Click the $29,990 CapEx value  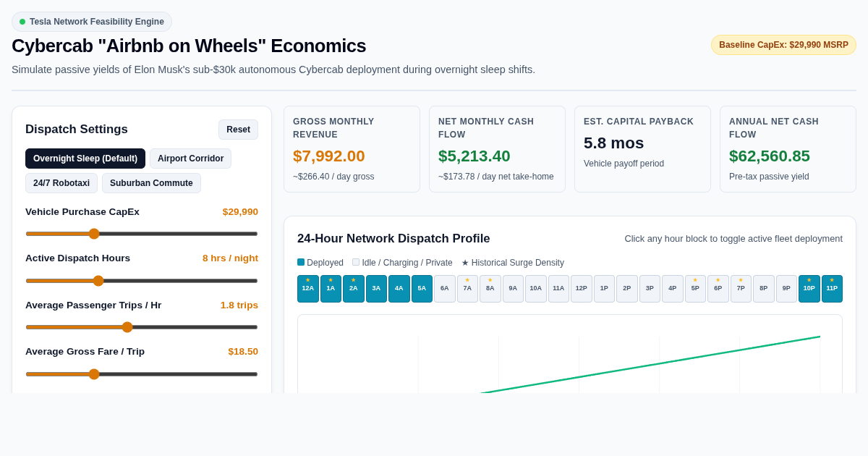coord(240,212)
